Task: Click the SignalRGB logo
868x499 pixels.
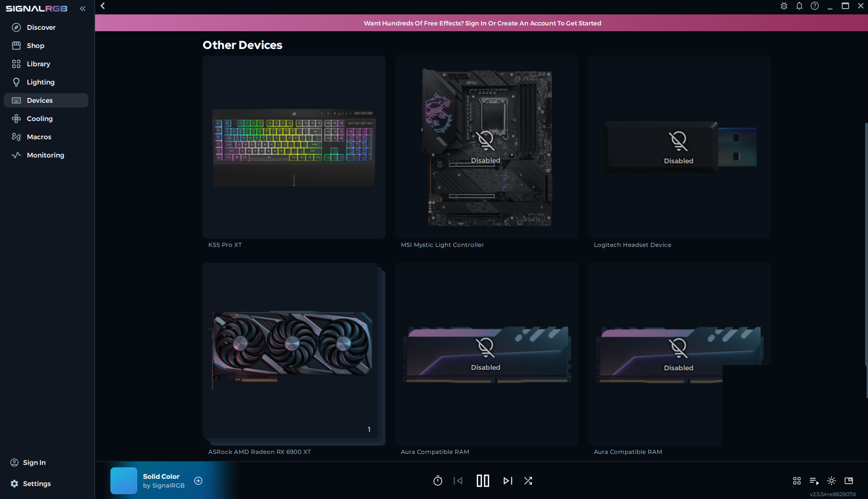Action: point(36,9)
